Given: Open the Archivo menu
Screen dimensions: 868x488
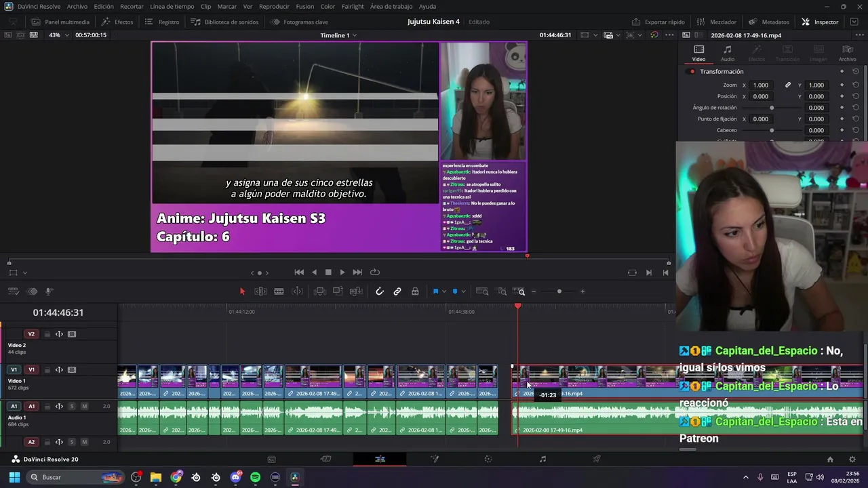Looking at the screenshot, I should tap(77, 7).
